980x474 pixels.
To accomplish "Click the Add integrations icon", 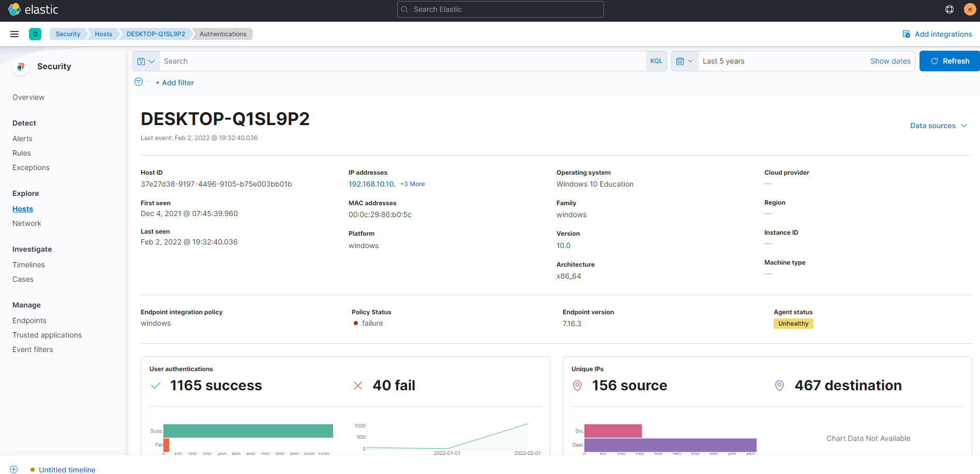I will tap(906, 34).
